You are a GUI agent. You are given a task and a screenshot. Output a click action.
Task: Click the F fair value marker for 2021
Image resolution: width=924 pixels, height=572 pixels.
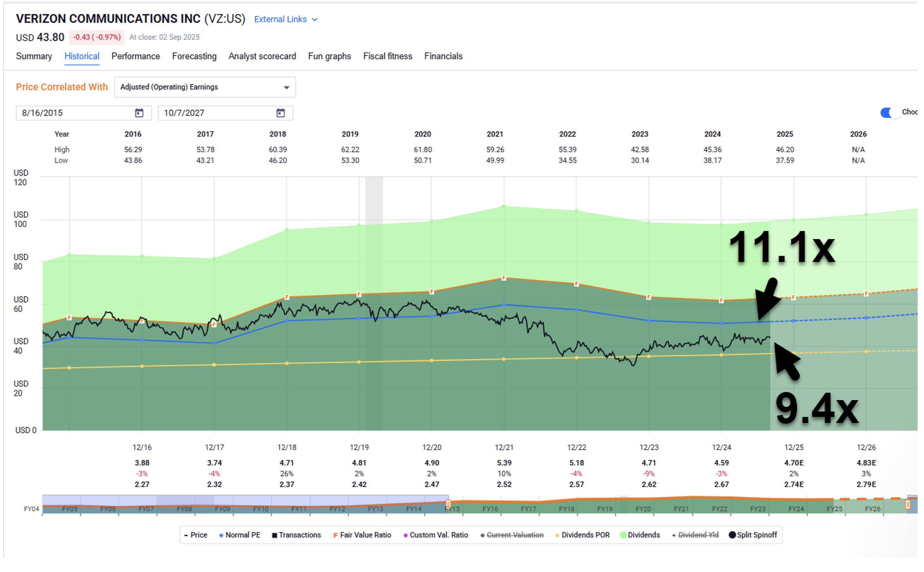pyautogui.click(x=504, y=278)
